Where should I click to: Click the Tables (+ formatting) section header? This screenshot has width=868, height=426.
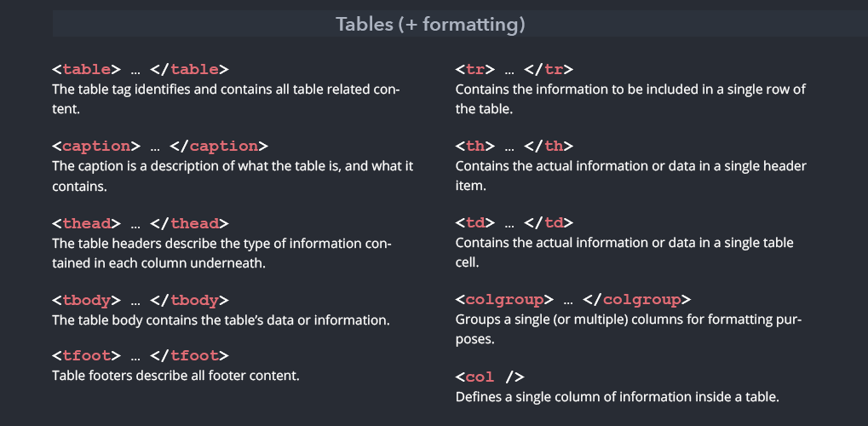coord(430,25)
